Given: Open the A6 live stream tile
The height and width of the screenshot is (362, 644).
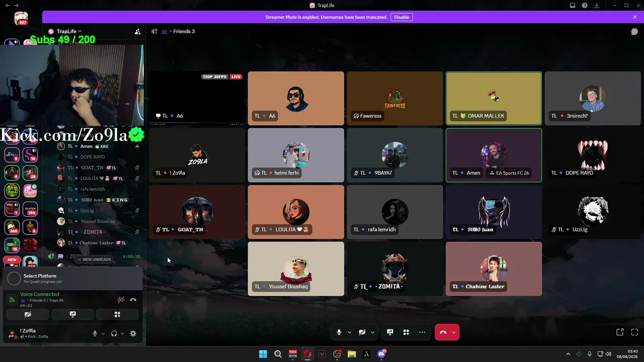Looking at the screenshot, I should tap(197, 98).
